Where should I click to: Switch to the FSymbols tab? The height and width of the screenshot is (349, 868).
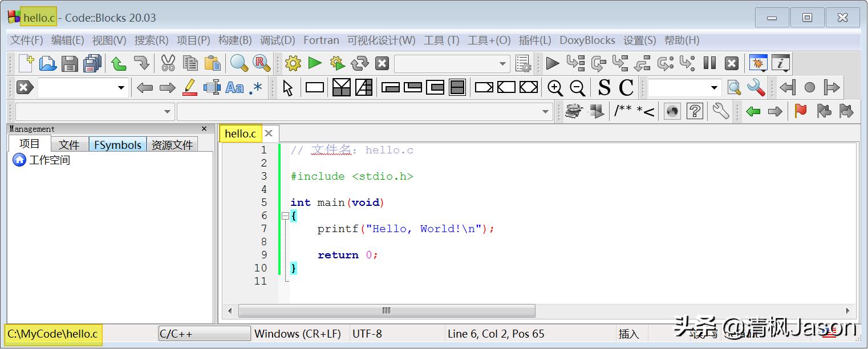(x=117, y=144)
